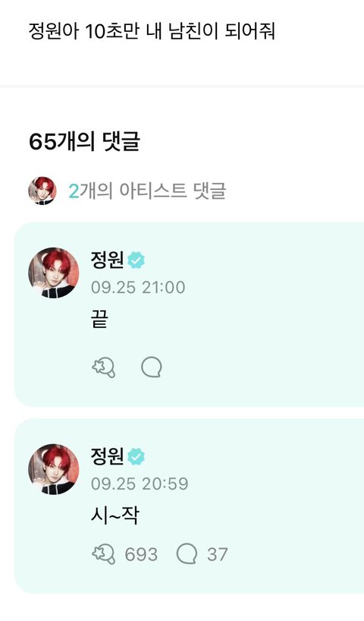Click the 09.25 20:59 timestamp
This screenshot has height=621, width=364.
click(140, 484)
